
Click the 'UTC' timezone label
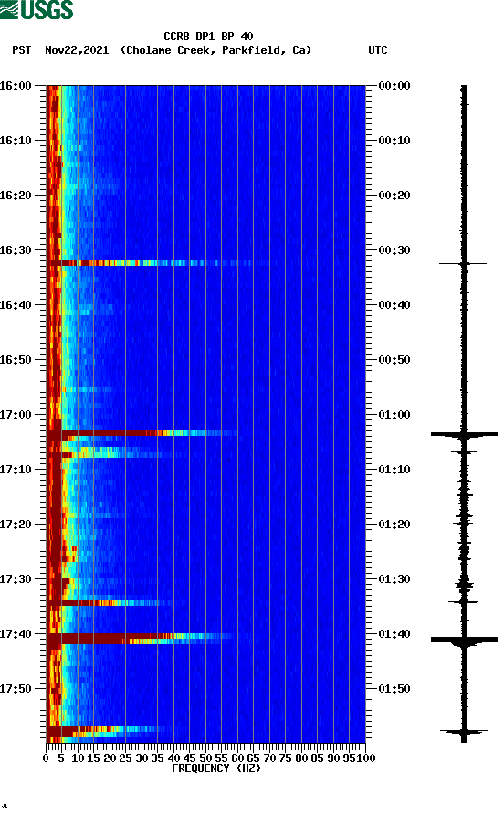[378, 50]
